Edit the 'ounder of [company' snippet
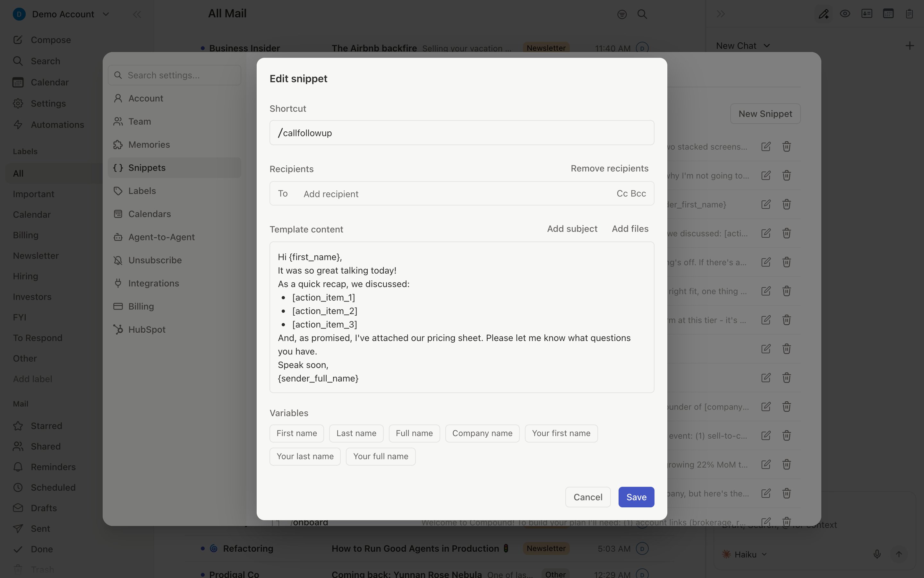Viewport: 924px width, 578px height. pos(766,407)
